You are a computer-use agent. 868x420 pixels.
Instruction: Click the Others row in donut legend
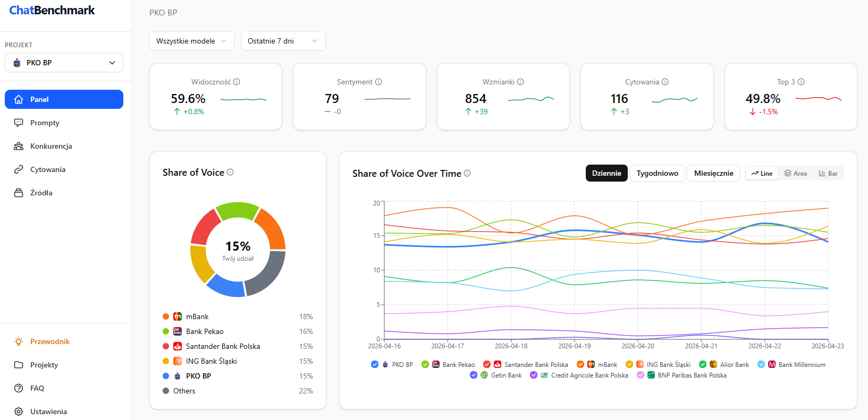[x=238, y=391]
